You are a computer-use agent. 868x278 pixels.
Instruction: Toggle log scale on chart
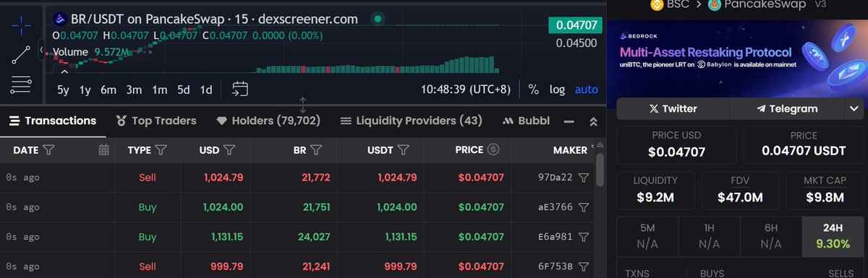point(557,90)
